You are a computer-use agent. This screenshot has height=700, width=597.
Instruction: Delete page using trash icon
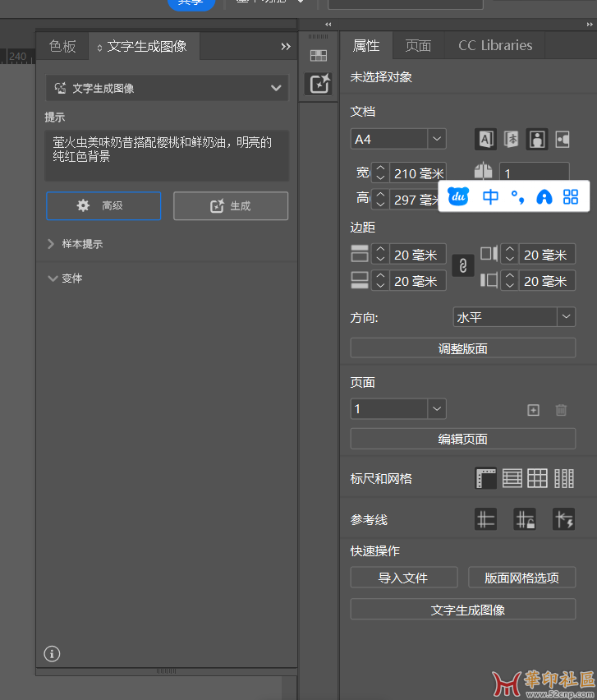[x=561, y=410]
